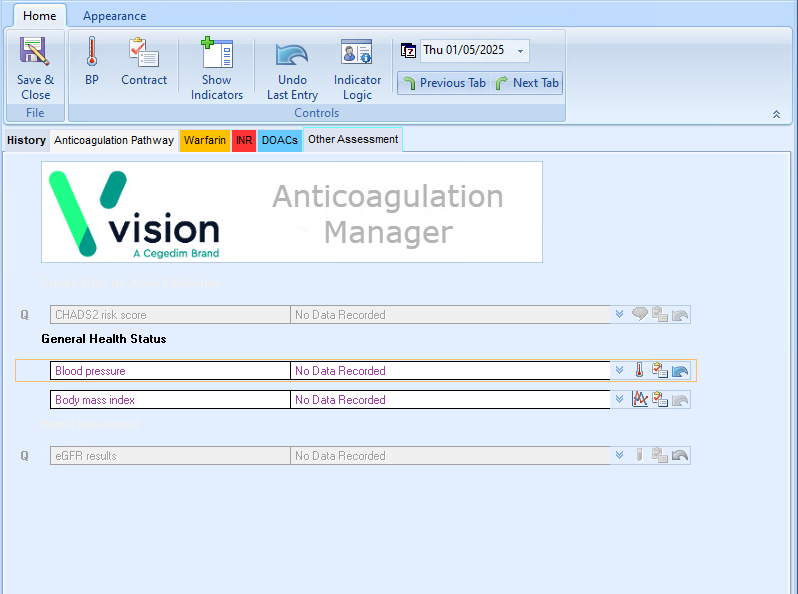Switch to the Appearance ribbon tab
Screen dimensions: 798x594
[x=115, y=16]
